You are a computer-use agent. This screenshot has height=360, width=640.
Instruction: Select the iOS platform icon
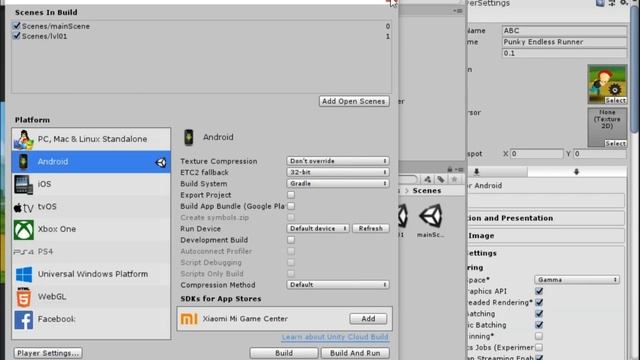tap(23, 184)
